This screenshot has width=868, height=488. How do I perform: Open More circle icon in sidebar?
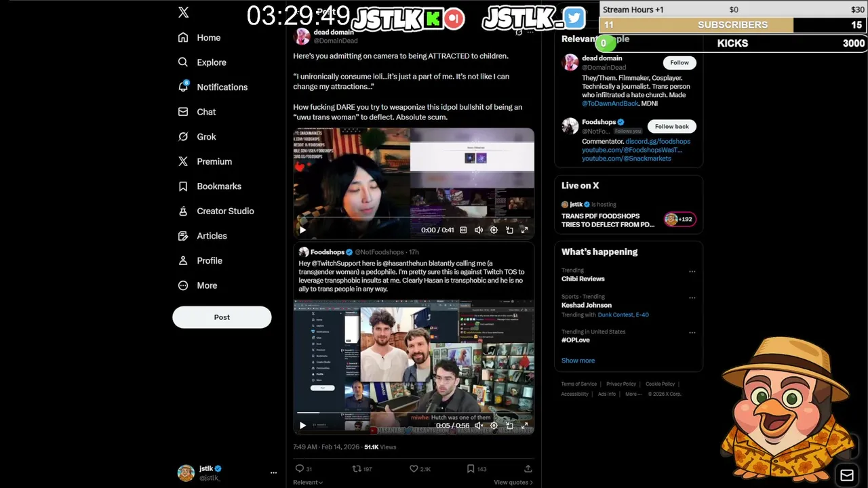point(183,285)
